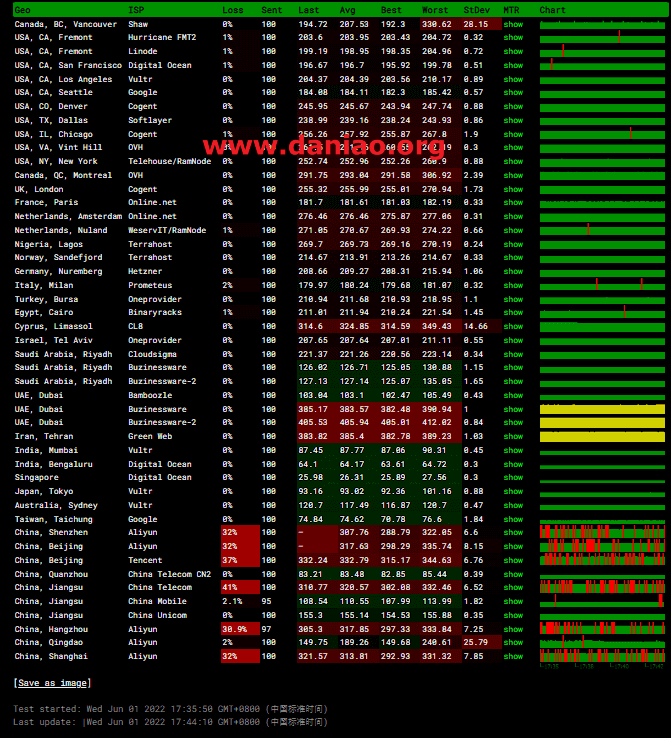Show MTR for Italy Milan Prometeus
The width and height of the screenshot is (671, 738).
(513, 285)
